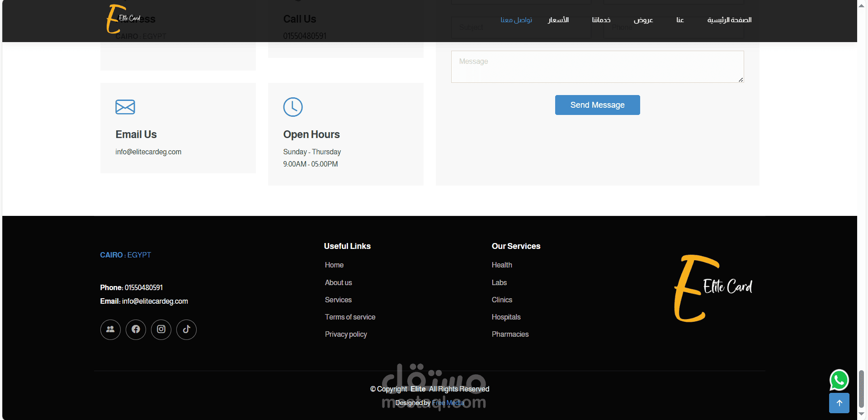Go to الصفحة الرئيسية in navigation

point(729,20)
